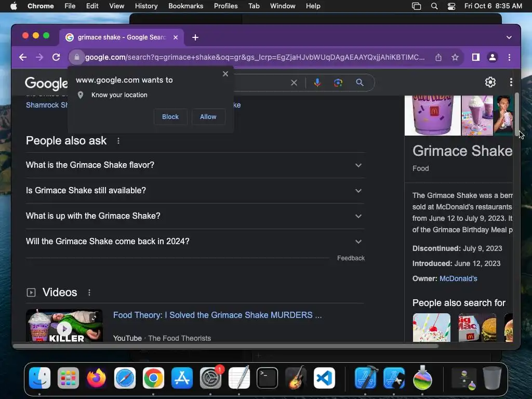The height and width of the screenshot is (399, 532).
Task: Bookmark this page with the star icon
Action: click(x=455, y=57)
